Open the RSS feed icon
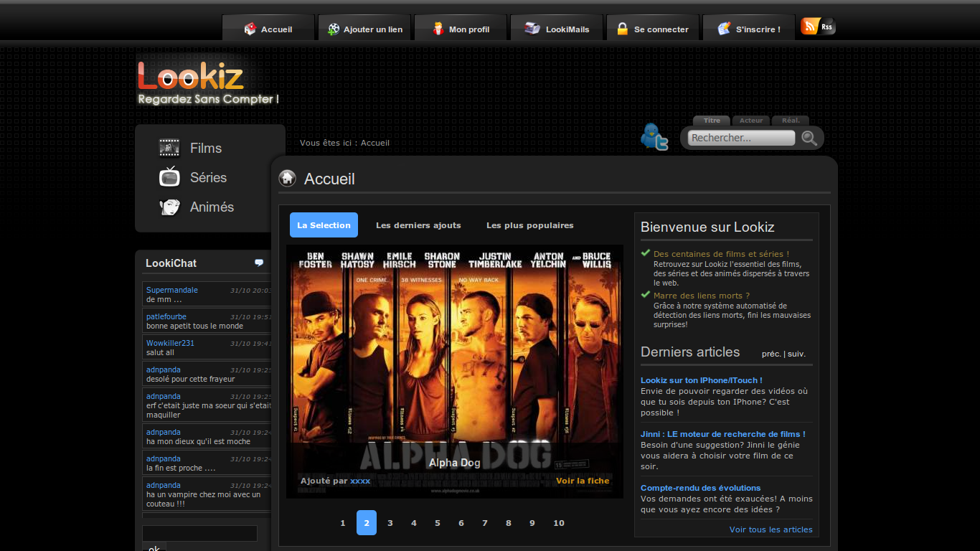The height and width of the screenshot is (551, 980). pyautogui.click(x=818, y=27)
